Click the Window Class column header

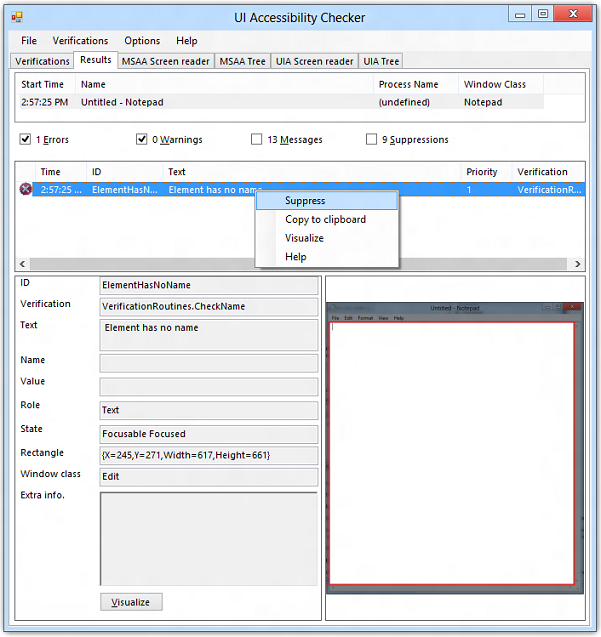501,84
